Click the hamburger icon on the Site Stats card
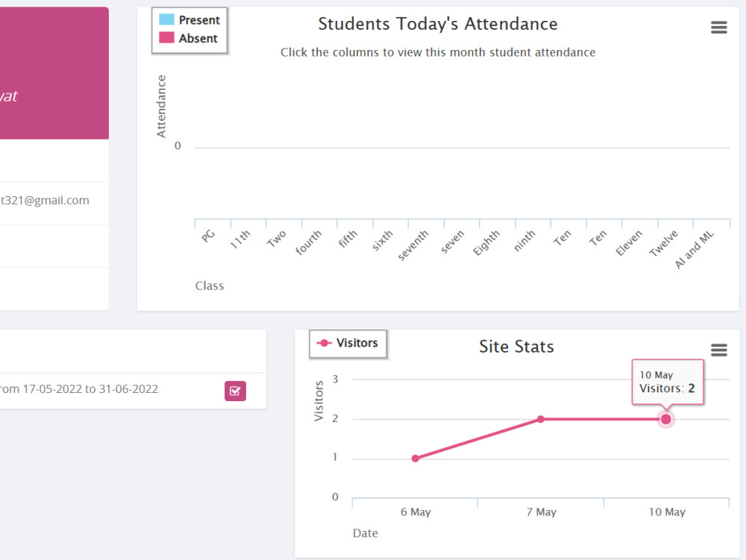Screen dimensions: 746x560 (718, 350)
